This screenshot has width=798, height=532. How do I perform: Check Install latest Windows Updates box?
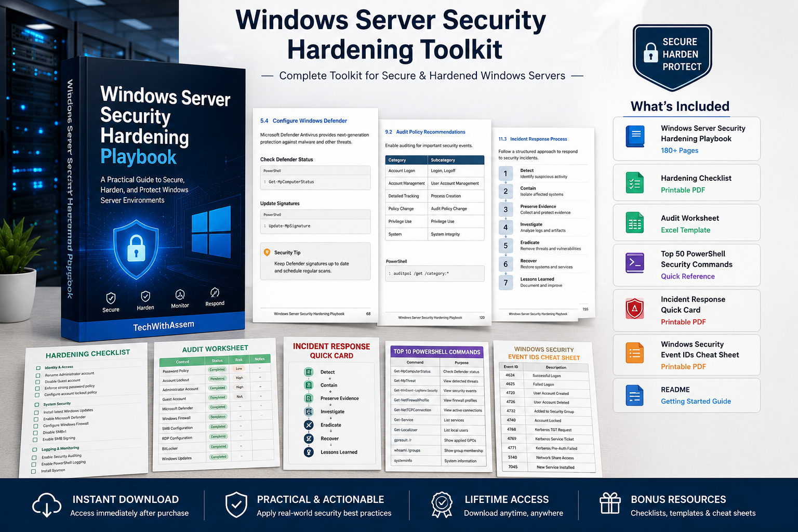(36, 413)
